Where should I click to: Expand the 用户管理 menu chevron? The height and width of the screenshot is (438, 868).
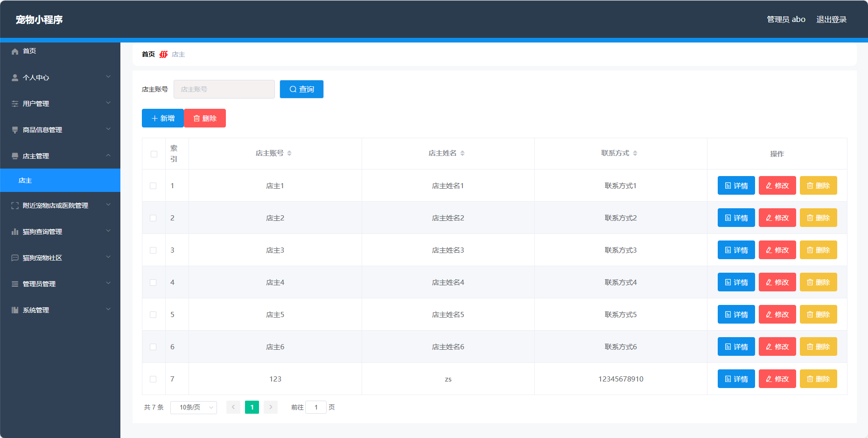tap(108, 103)
